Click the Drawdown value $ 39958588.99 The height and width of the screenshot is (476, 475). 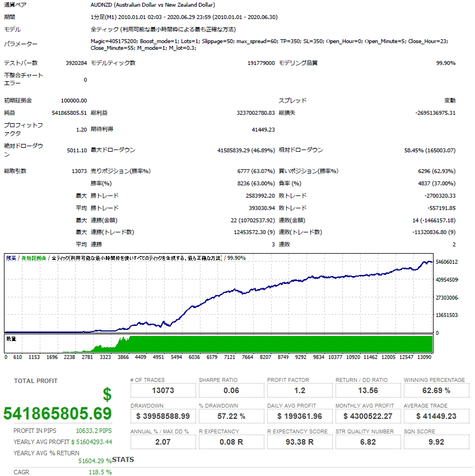coord(163,416)
